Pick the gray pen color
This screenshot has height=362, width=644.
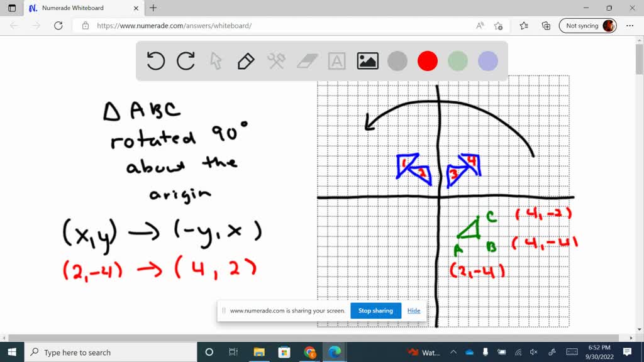397,61
